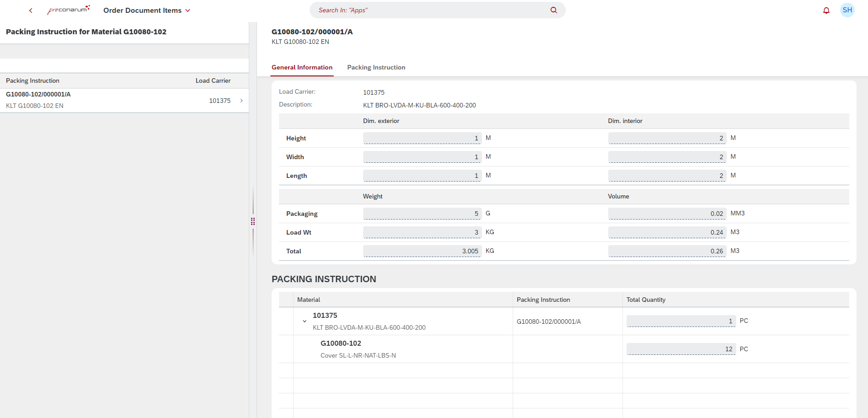Image resolution: width=868 pixels, height=418 pixels.
Task: Switch to the General Information tab
Action: click(302, 67)
